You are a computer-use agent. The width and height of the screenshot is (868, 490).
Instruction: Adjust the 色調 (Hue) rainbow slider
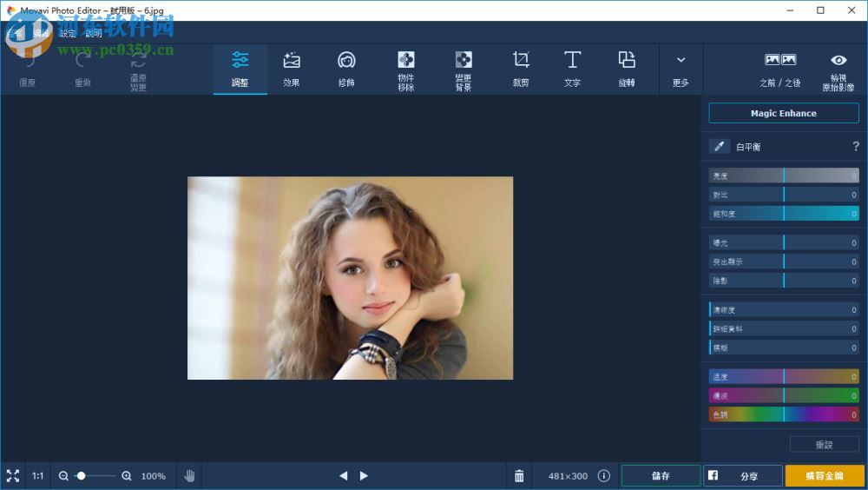pos(784,414)
